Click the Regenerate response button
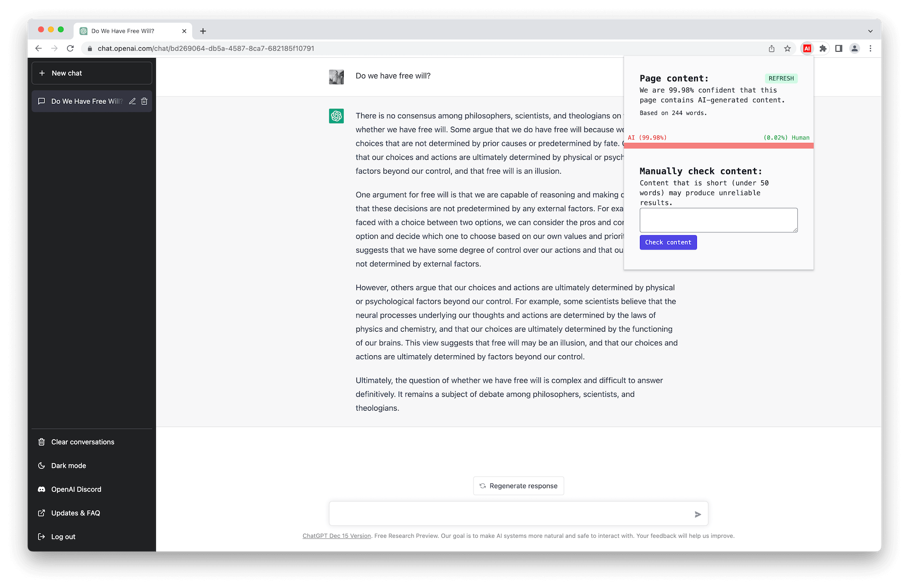The height and width of the screenshot is (588, 909). tap(518, 485)
